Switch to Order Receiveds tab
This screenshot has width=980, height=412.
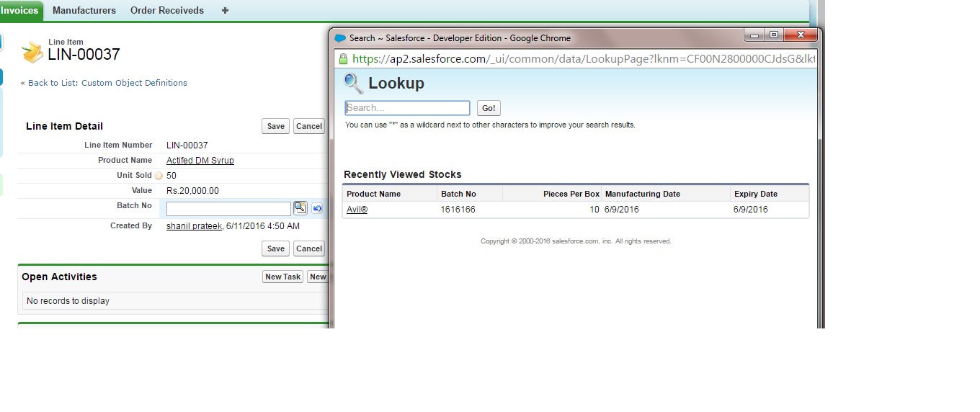(167, 11)
